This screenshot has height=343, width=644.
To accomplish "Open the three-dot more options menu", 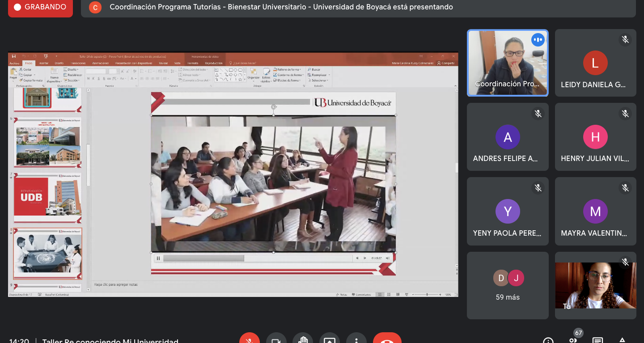I will (356, 339).
